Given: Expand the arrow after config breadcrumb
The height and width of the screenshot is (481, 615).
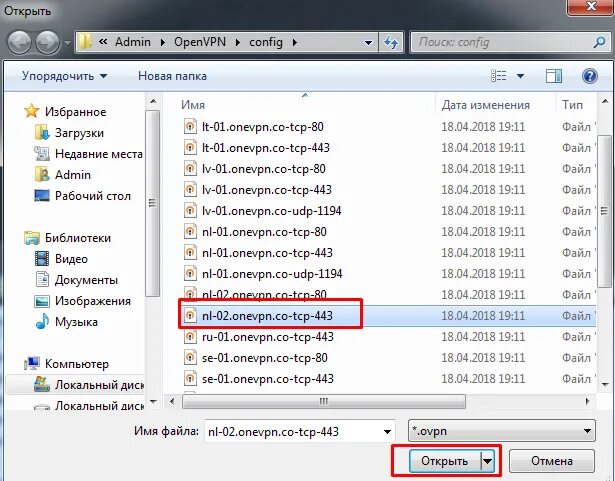Looking at the screenshot, I should tap(295, 42).
